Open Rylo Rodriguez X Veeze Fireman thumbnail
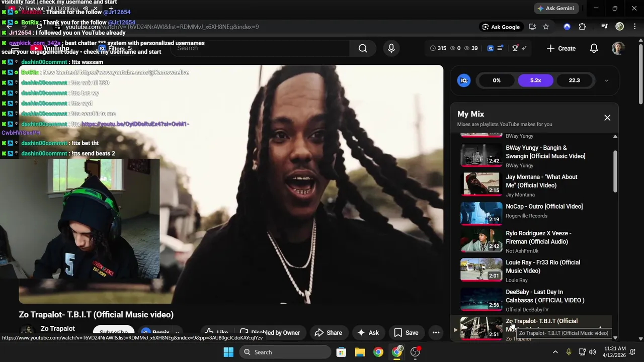The image size is (644, 362). coord(481,240)
